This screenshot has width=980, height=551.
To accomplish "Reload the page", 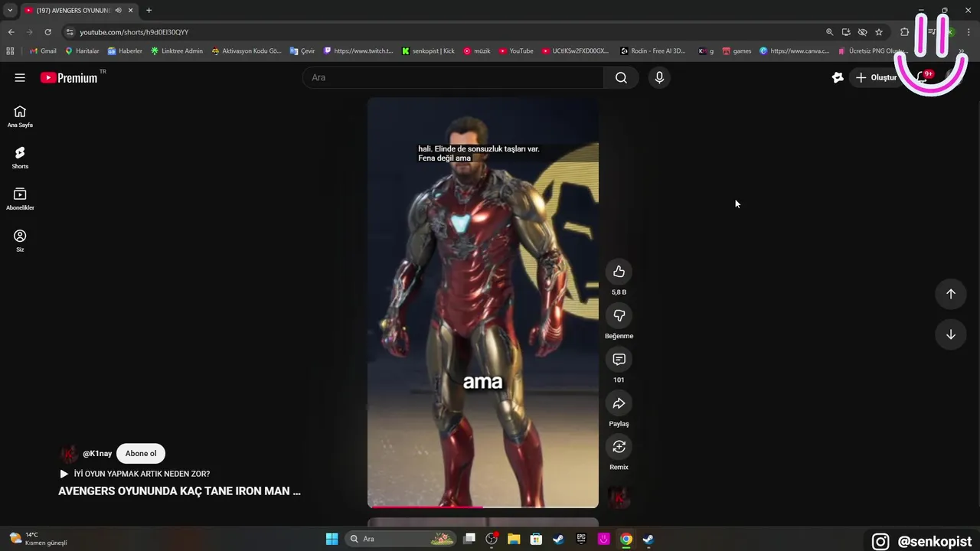I will click(x=47, y=32).
